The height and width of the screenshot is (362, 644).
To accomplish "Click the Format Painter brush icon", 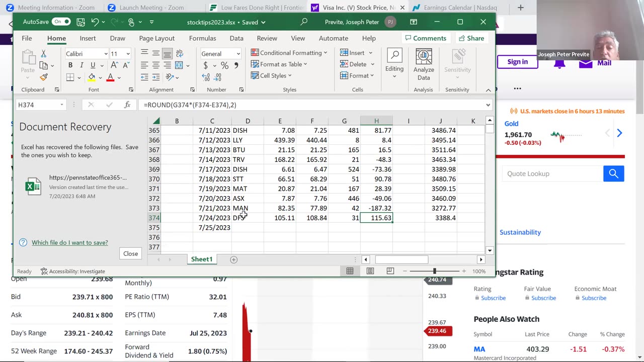I will click(x=44, y=77).
